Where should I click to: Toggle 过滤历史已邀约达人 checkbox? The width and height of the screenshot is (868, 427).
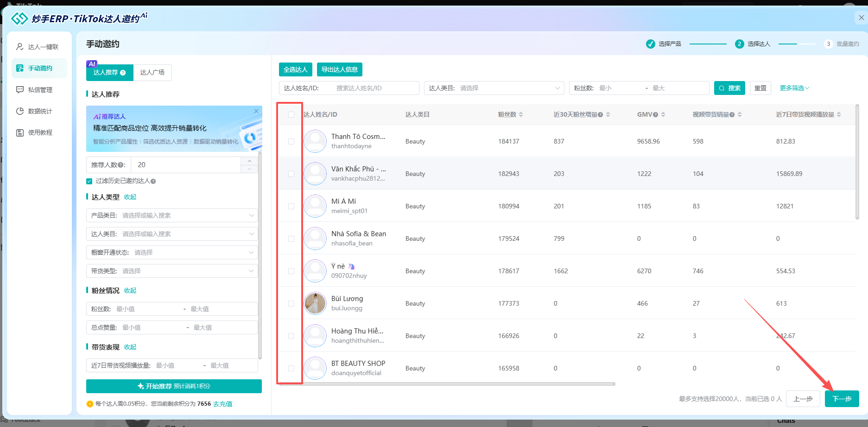click(89, 181)
